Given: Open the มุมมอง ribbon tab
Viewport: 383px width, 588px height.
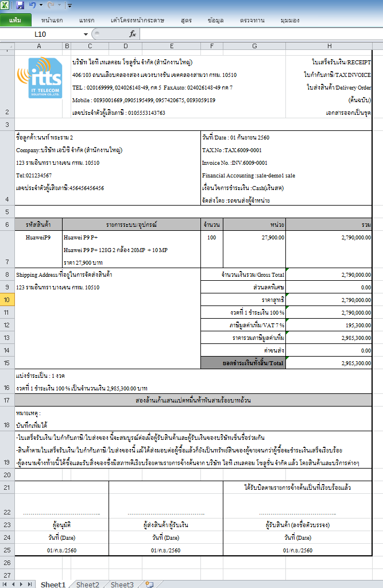Looking at the screenshot, I should 290,20.
